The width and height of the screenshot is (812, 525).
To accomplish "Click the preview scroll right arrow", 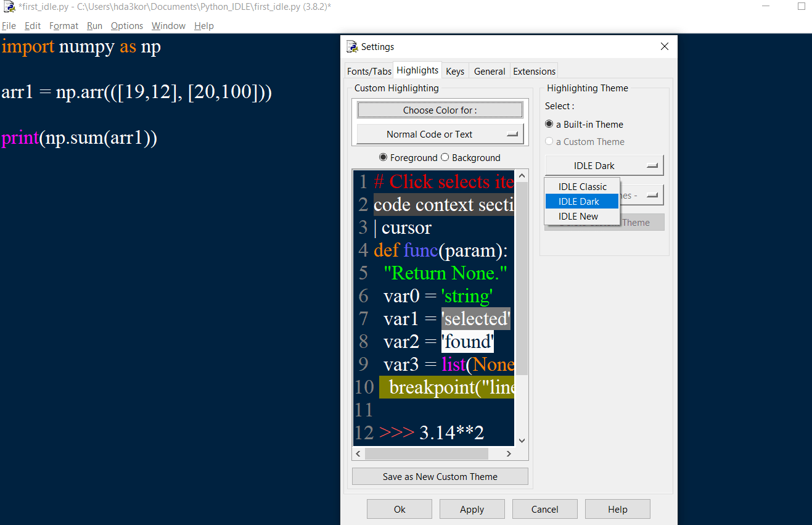I will point(509,453).
